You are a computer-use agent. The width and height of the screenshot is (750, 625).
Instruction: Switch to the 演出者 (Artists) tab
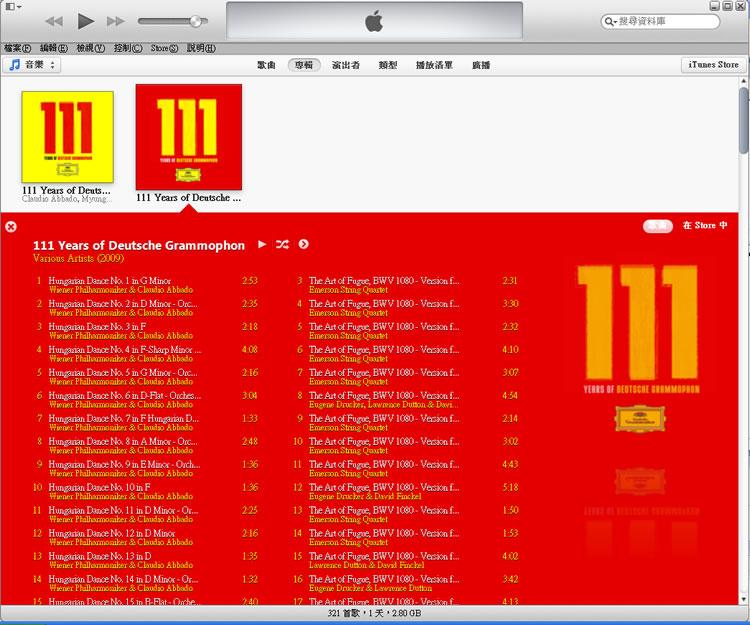(346, 65)
